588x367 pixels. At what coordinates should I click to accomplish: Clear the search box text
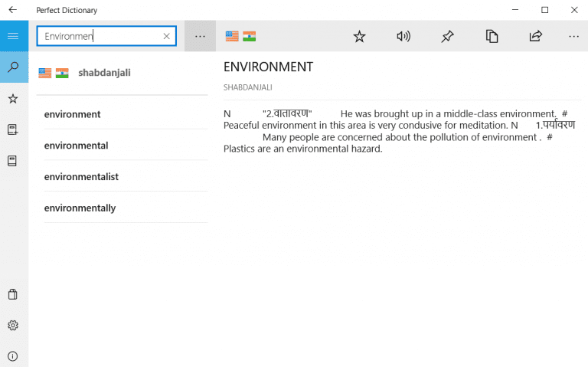[167, 36]
